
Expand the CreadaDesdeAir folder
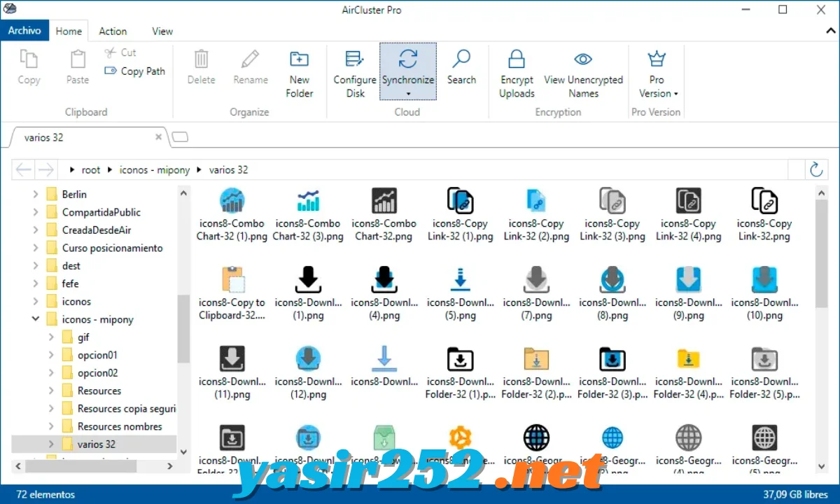[x=36, y=230]
